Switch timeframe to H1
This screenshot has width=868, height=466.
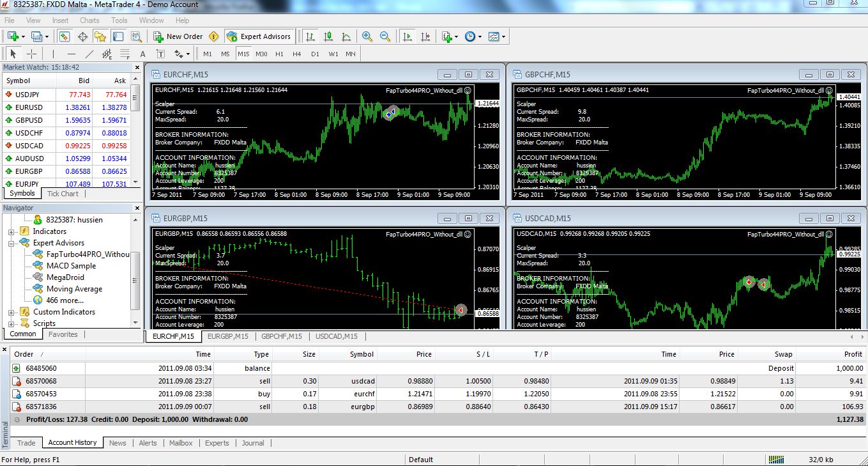[x=279, y=54]
